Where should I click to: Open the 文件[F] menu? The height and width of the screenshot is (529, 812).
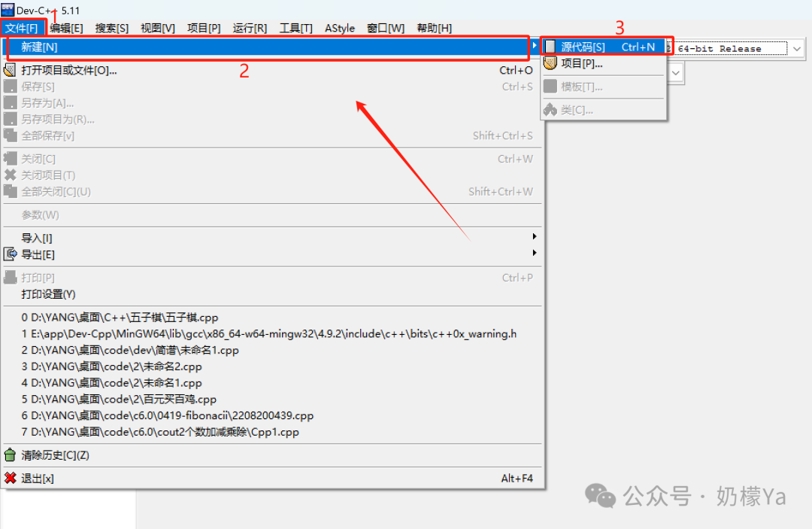pos(22,28)
